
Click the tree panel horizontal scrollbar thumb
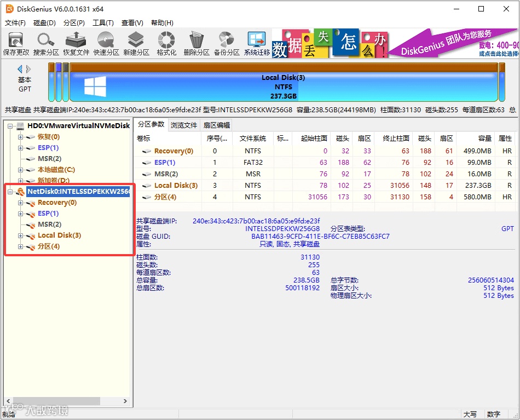(56, 401)
